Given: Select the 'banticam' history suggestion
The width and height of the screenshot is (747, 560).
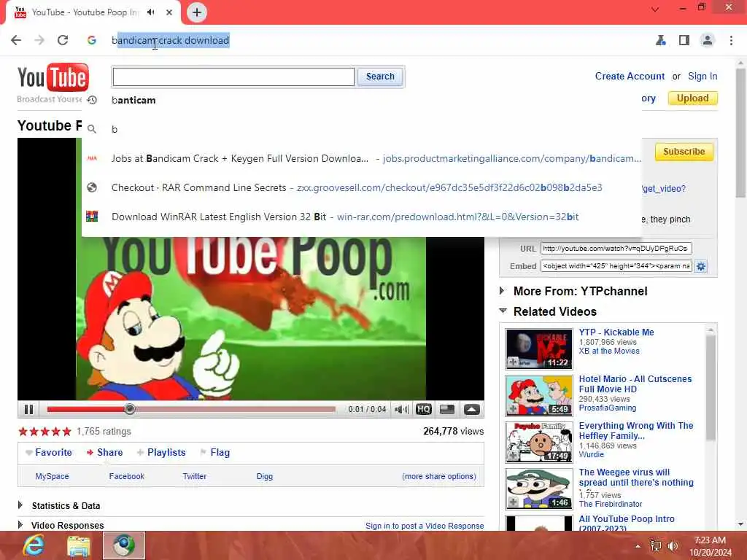Looking at the screenshot, I should click(x=362, y=100).
